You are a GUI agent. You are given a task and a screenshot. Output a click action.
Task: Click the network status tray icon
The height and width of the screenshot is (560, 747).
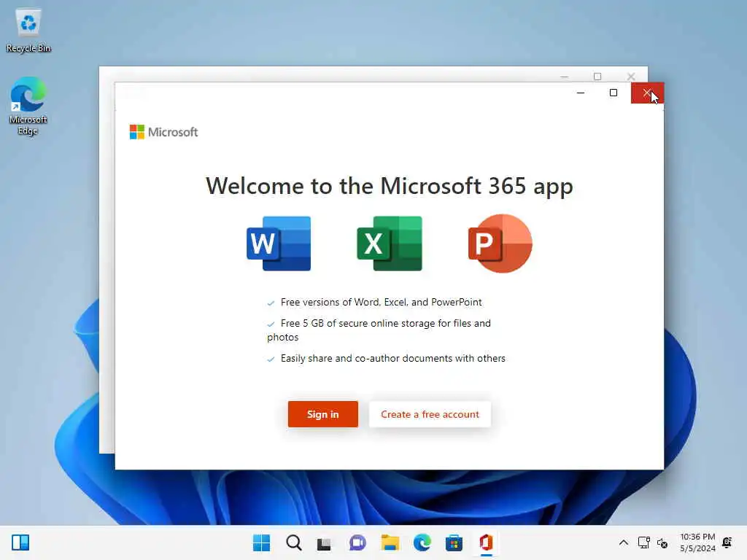pos(644,542)
